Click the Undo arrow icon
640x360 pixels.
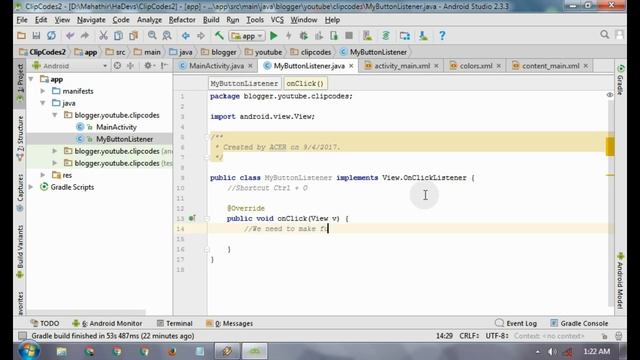pos(70,36)
